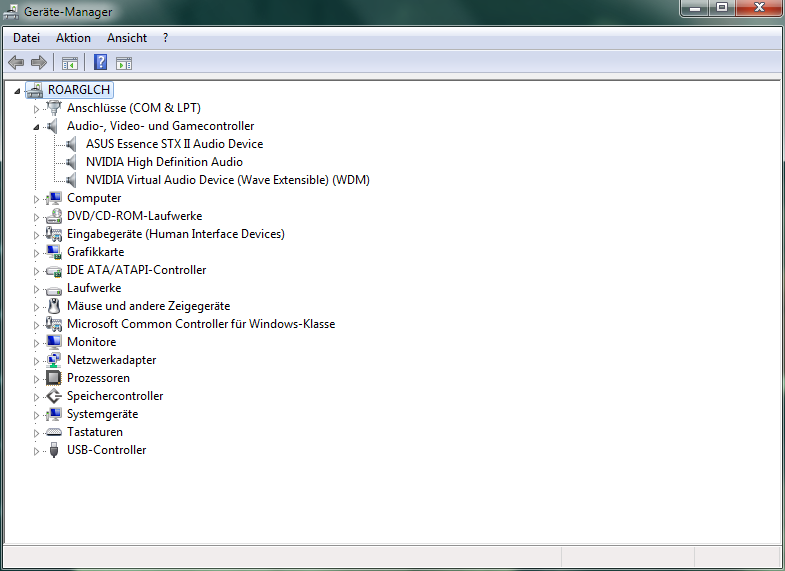
Task: Expand the USB-Controller node
Action: (x=36, y=451)
